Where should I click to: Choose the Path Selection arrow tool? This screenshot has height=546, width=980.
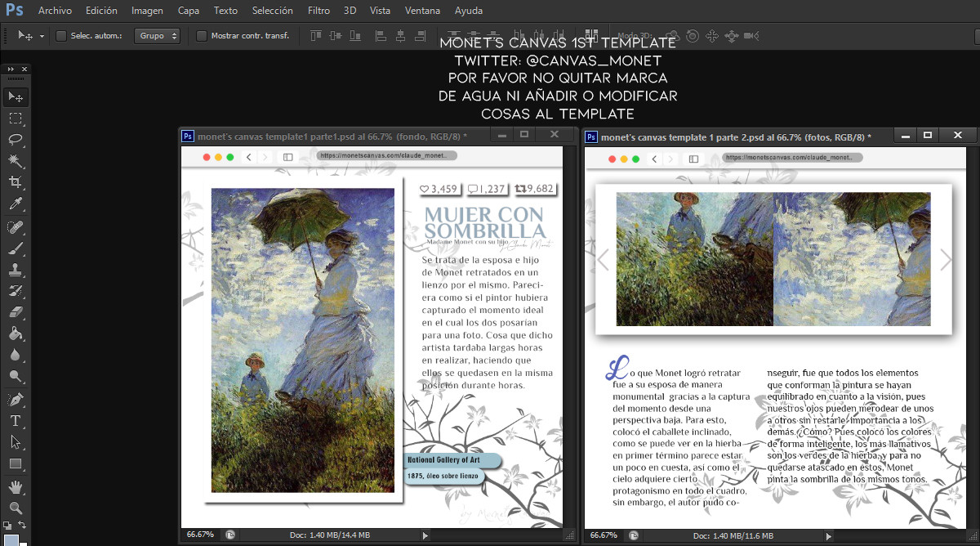(15, 441)
